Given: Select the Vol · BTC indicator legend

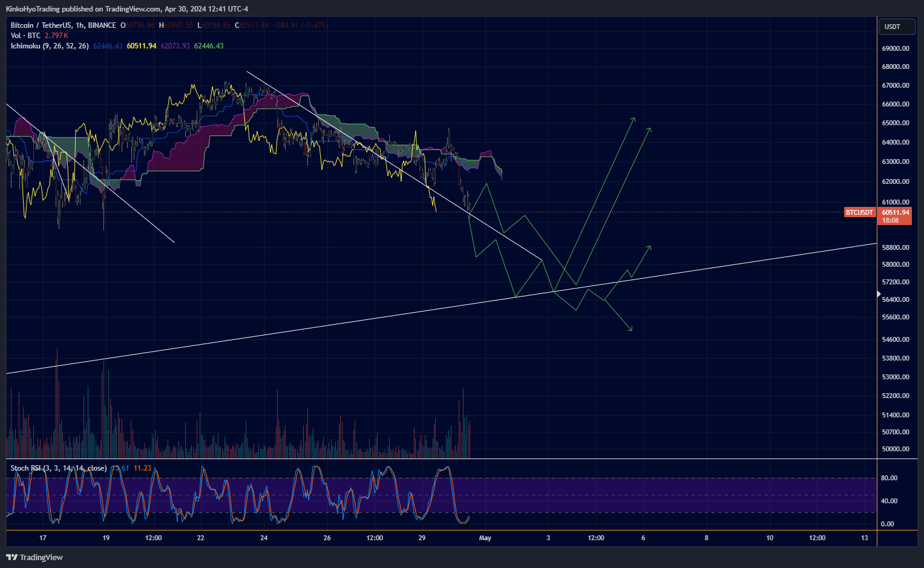Looking at the screenshot, I should (x=25, y=36).
